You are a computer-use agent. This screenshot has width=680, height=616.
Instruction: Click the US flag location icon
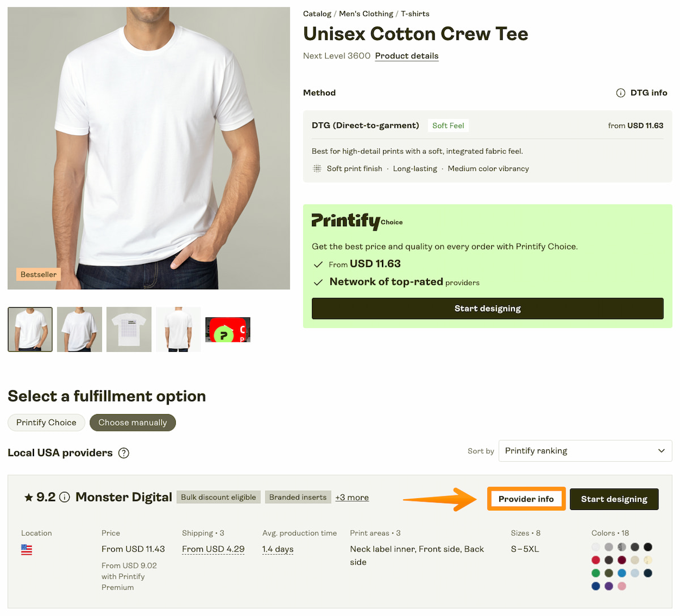click(27, 549)
